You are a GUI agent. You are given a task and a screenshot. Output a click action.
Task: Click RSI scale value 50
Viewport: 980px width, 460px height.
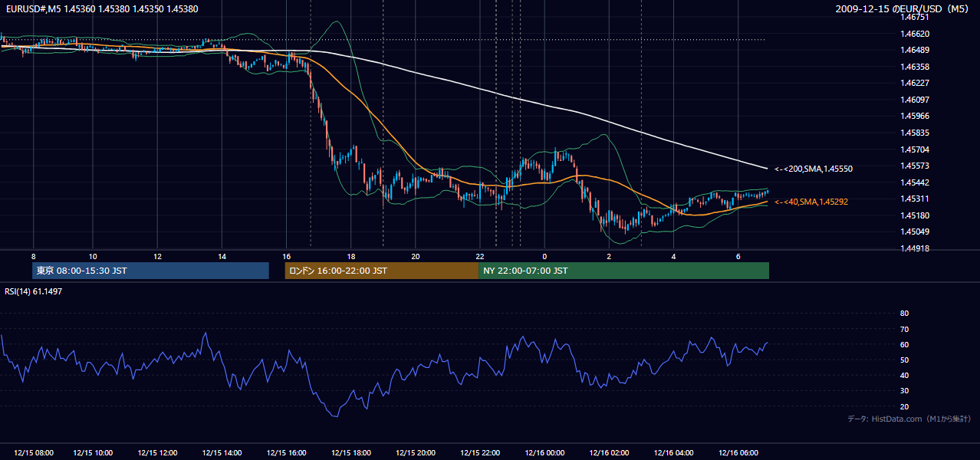pyautogui.click(x=905, y=360)
